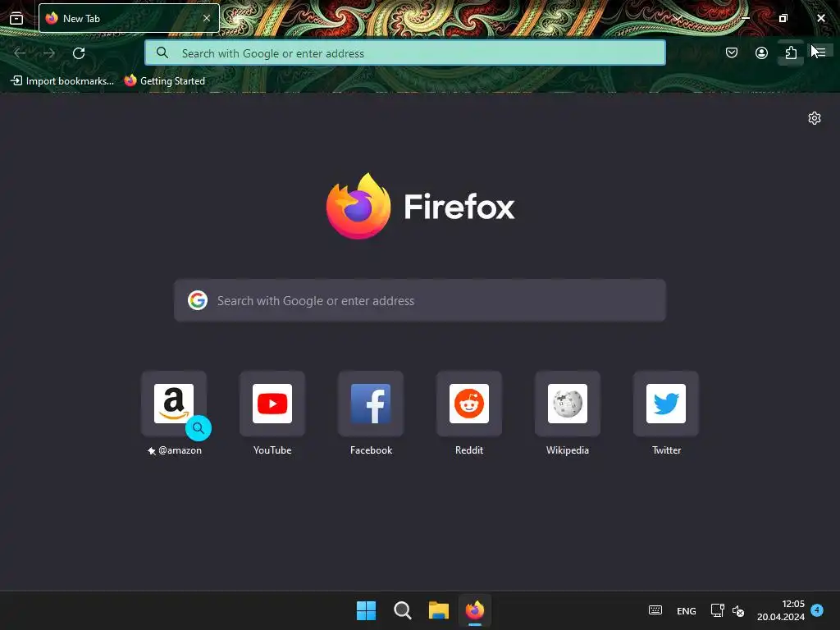Open notification center badge with 4

pos(817,610)
